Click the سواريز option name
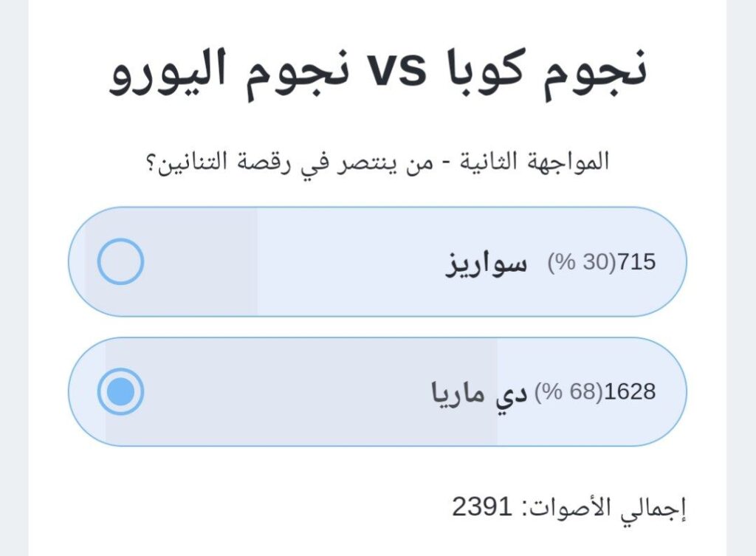This screenshot has width=756, height=556. point(486,263)
